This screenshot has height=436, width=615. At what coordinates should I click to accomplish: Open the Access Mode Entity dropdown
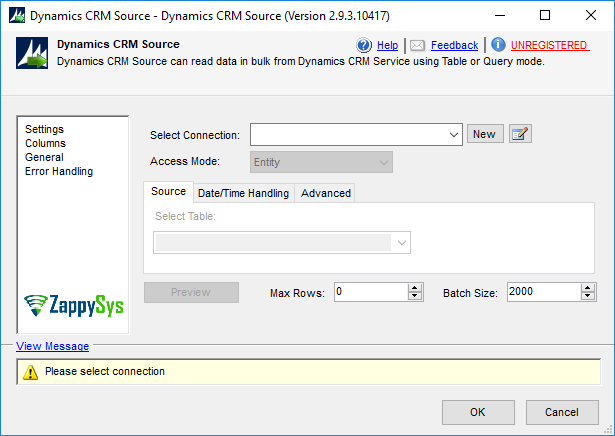tap(321, 162)
